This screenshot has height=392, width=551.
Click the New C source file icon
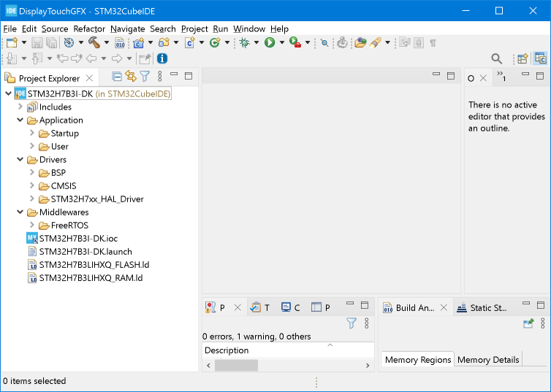coord(190,43)
